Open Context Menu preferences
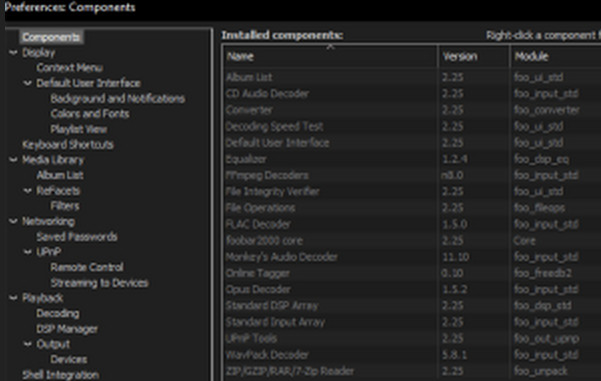This screenshot has width=601, height=381. point(69,68)
